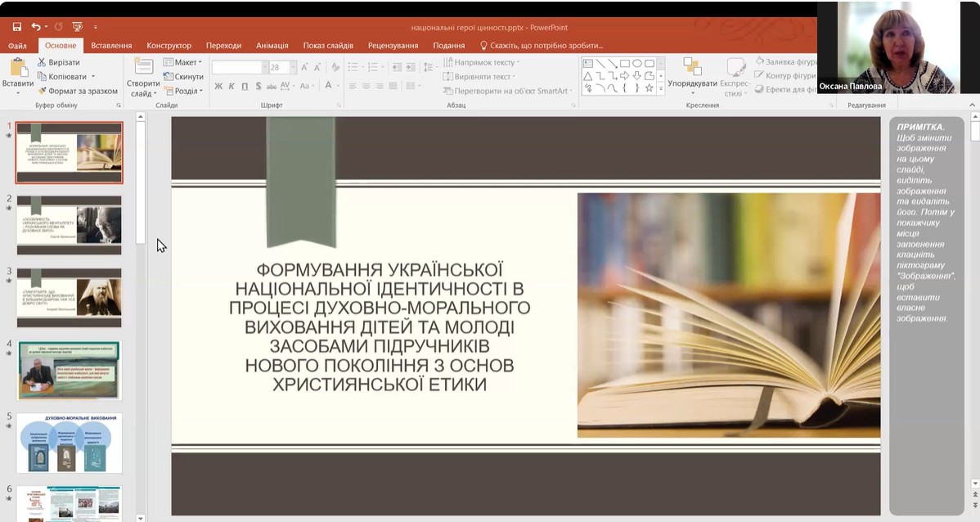Select the rectangle shape in gallery
This screenshot has height=522, width=980.
[625, 63]
